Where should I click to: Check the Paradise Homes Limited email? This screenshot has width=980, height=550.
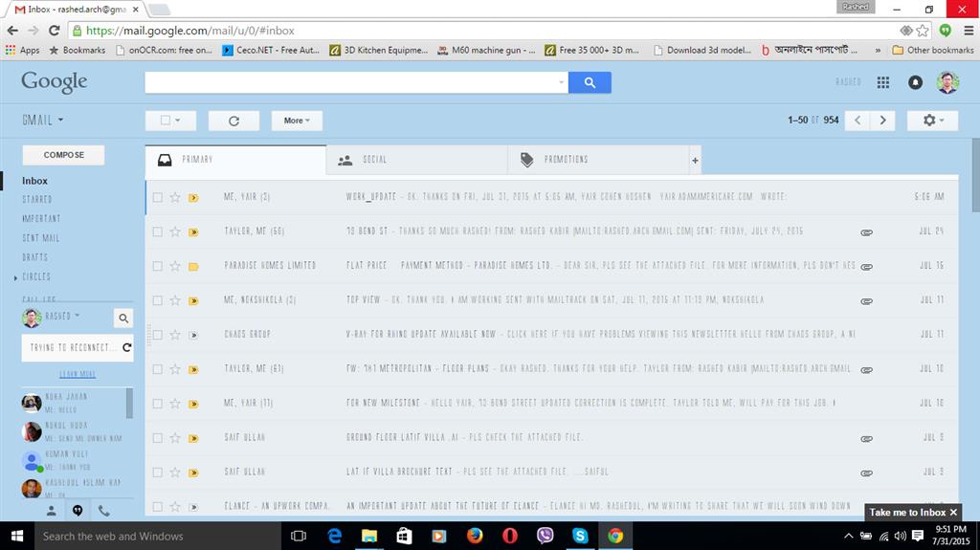[x=158, y=266]
